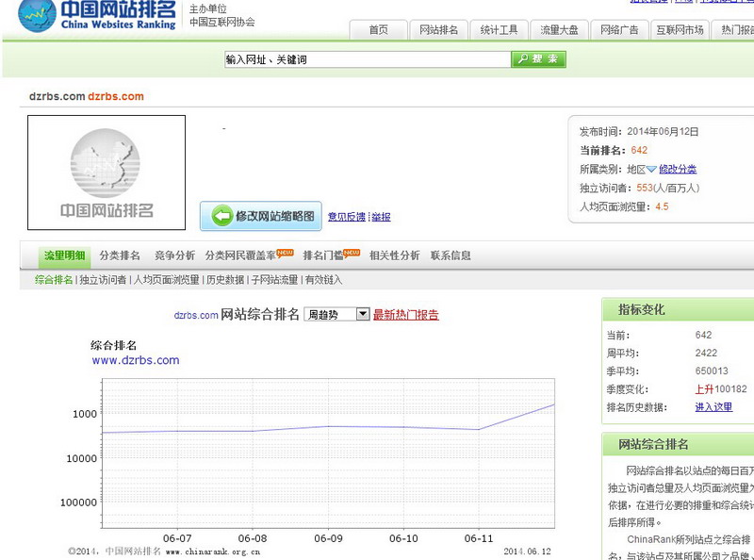754x560 pixels.
Task: Open the 互联网市场 navigation tab
Action: click(x=680, y=30)
